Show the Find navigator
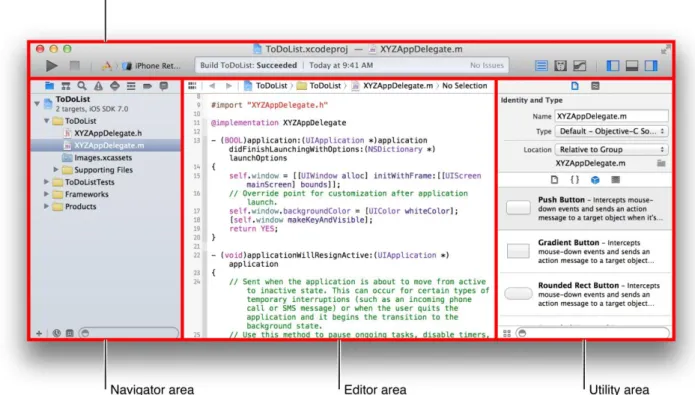The height and width of the screenshot is (395, 695). coord(82,86)
